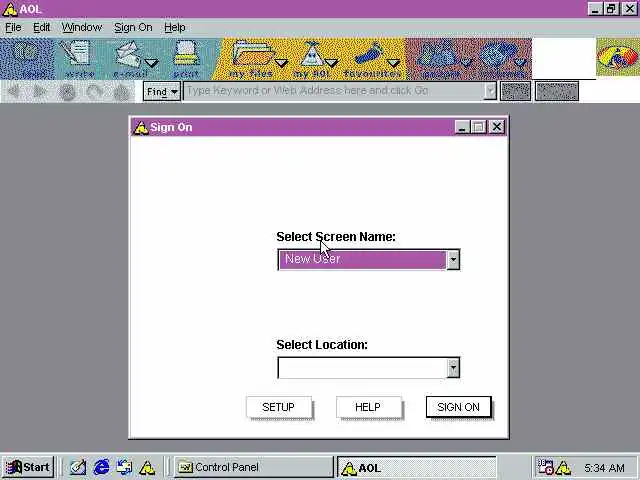Minimize the main AOL window
The image size is (640, 480).
click(x=595, y=9)
